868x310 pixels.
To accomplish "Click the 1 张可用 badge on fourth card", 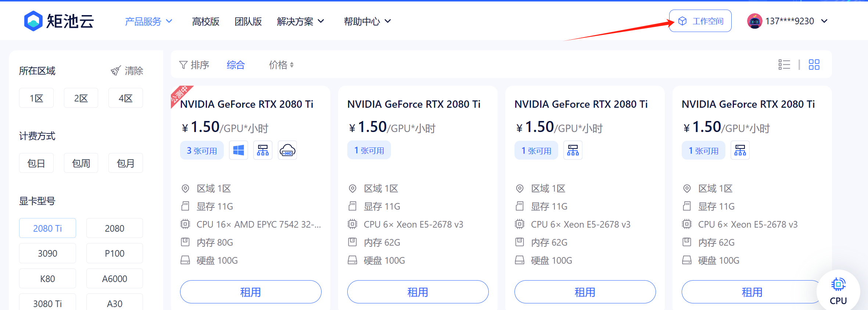I will coord(703,150).
